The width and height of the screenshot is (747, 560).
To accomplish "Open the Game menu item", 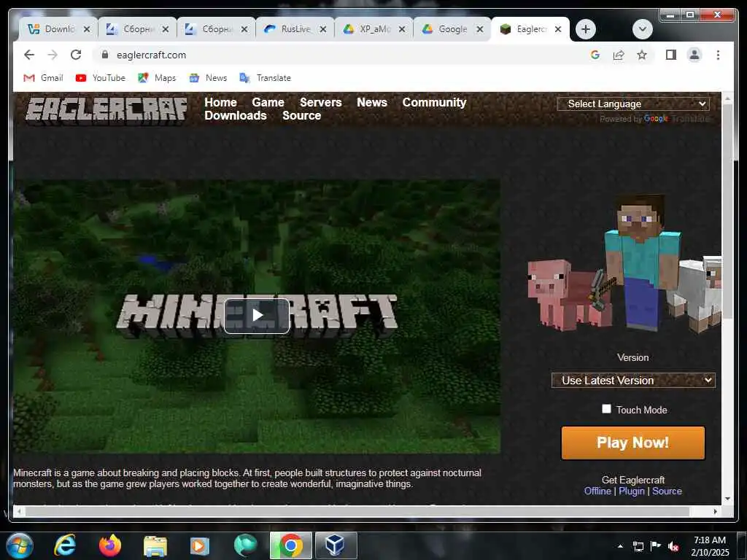I will [268, 102].
